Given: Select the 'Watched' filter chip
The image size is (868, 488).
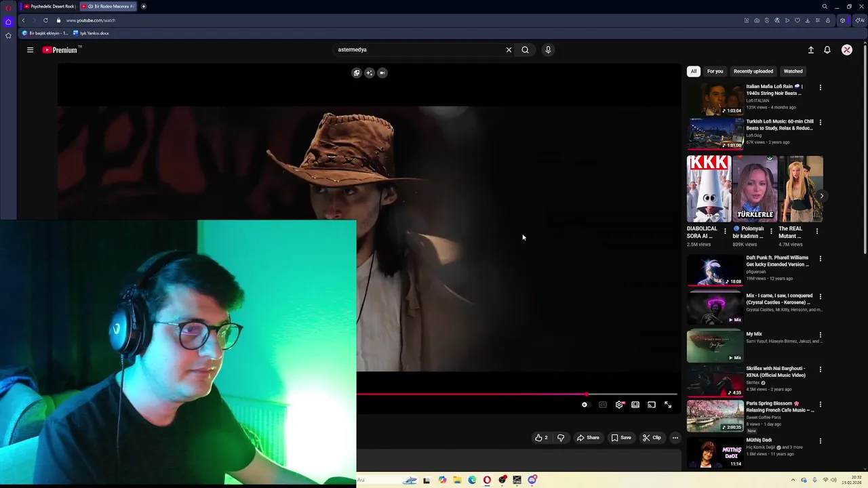Looking at the screenshot, I should (793, 71).
